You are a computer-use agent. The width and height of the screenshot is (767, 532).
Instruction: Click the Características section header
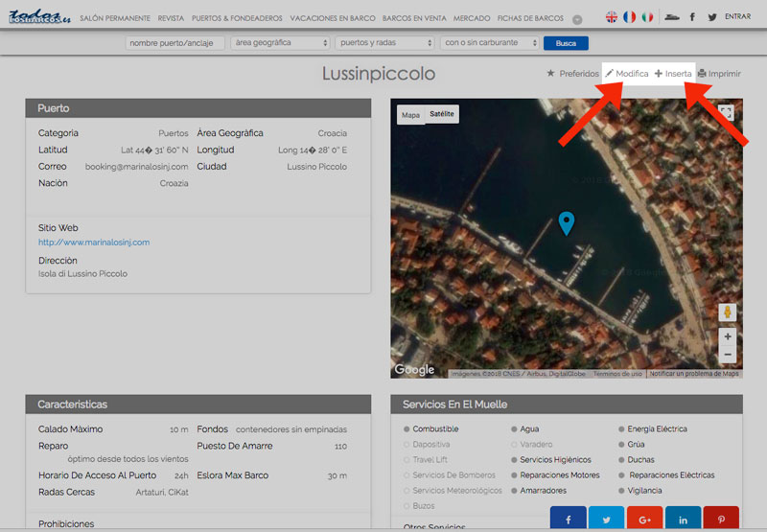pos(198,405)
